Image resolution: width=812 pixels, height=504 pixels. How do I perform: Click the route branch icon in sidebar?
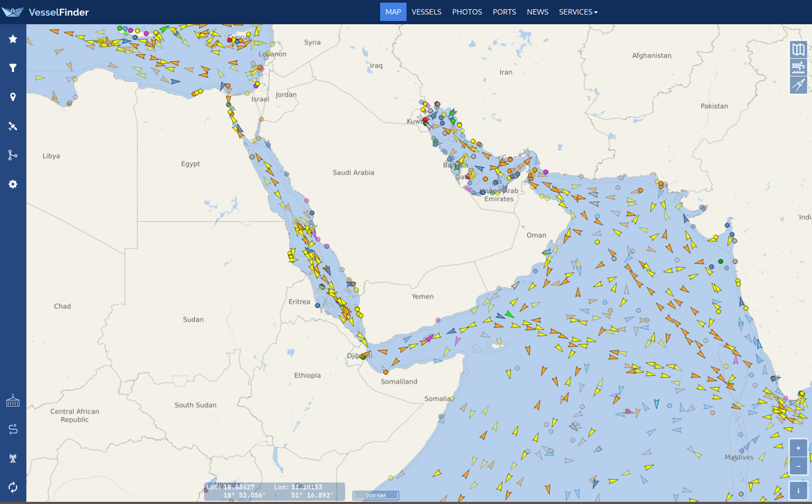point(13,155)
